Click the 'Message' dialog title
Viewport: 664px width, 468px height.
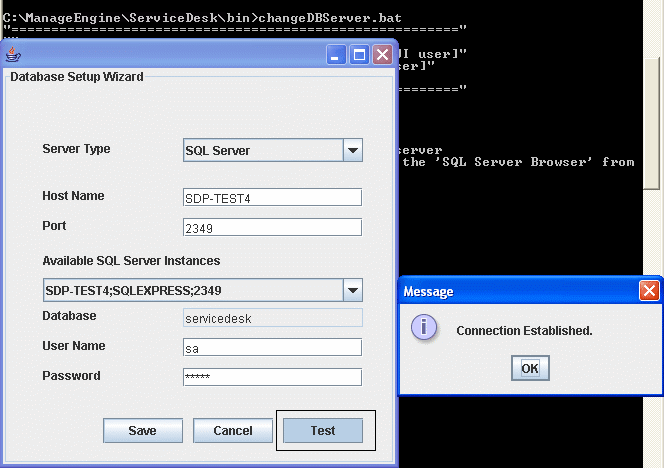(x=428, y=291)
